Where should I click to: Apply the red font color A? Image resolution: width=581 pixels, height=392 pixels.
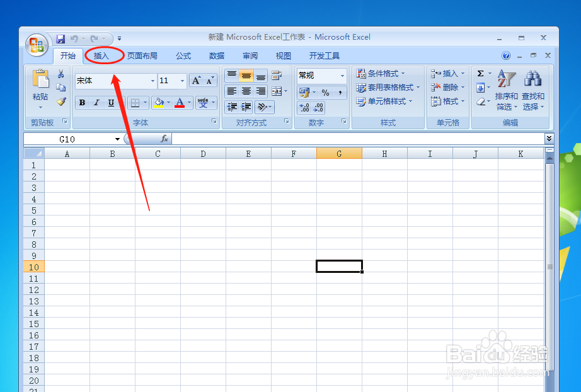[180, 103]
